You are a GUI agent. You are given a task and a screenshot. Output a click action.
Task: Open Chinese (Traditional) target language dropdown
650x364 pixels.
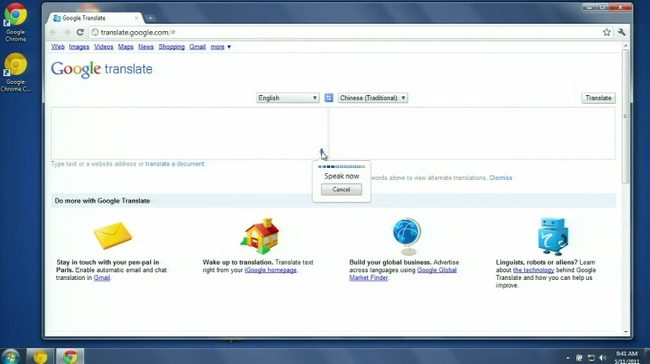click(x=373, y=98)
